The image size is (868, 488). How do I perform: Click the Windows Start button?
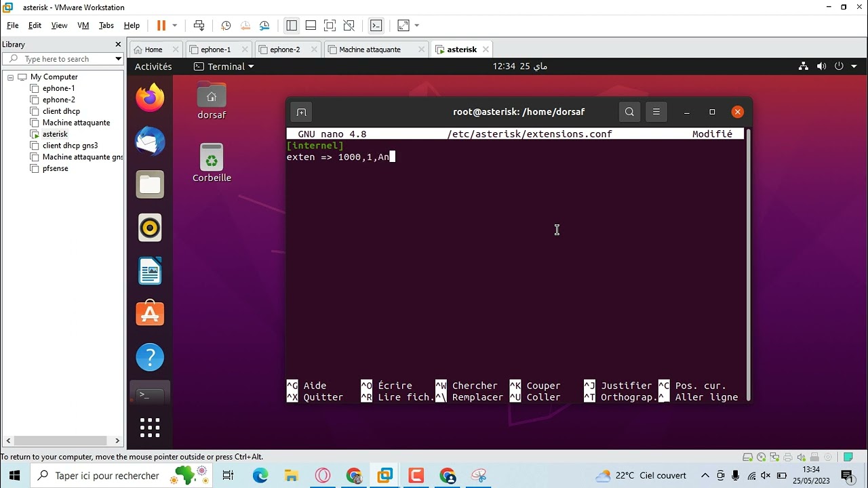point(15,476)
